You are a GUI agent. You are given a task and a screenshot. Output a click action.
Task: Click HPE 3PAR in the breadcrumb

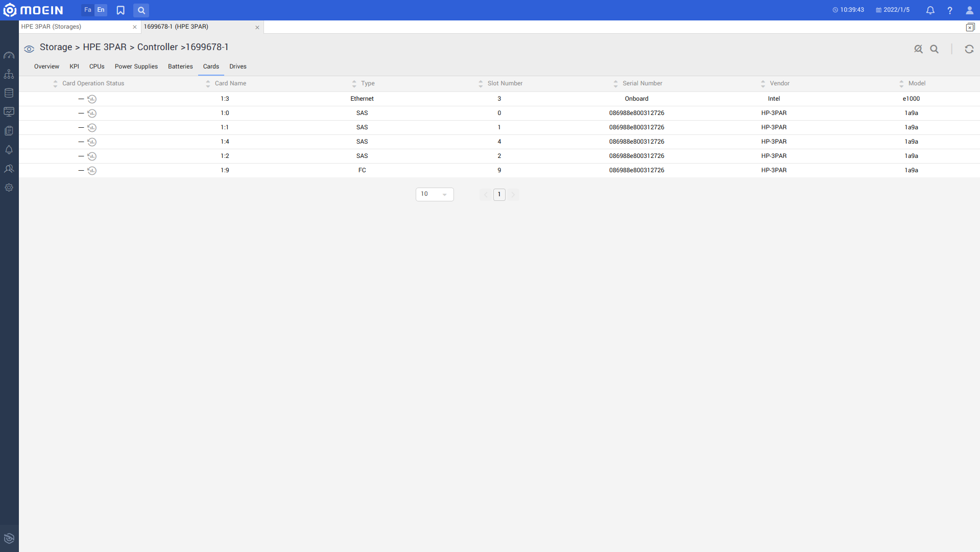click(x=105, y=47)
